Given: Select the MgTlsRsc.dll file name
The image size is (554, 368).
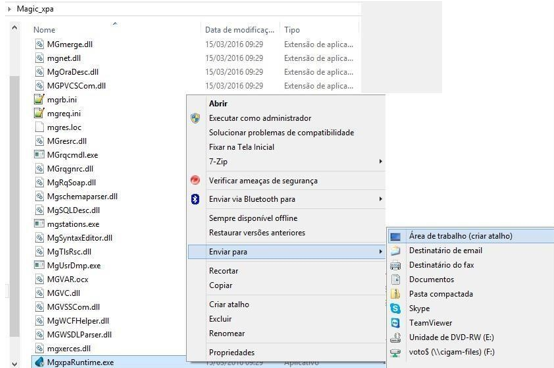Looking at the screenshot, I should click(69, 251).
